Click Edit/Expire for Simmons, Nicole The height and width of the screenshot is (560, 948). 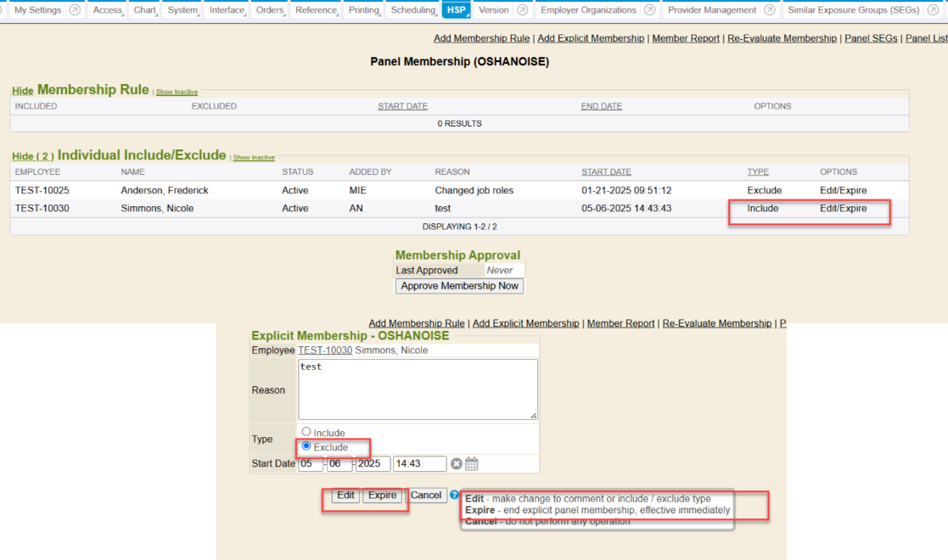click(843, 208)
